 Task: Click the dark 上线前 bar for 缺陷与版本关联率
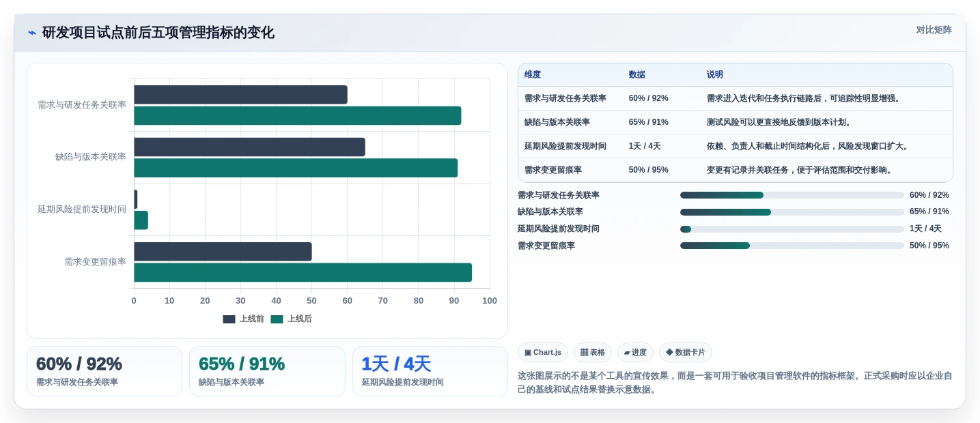click(x=249, y=147)
